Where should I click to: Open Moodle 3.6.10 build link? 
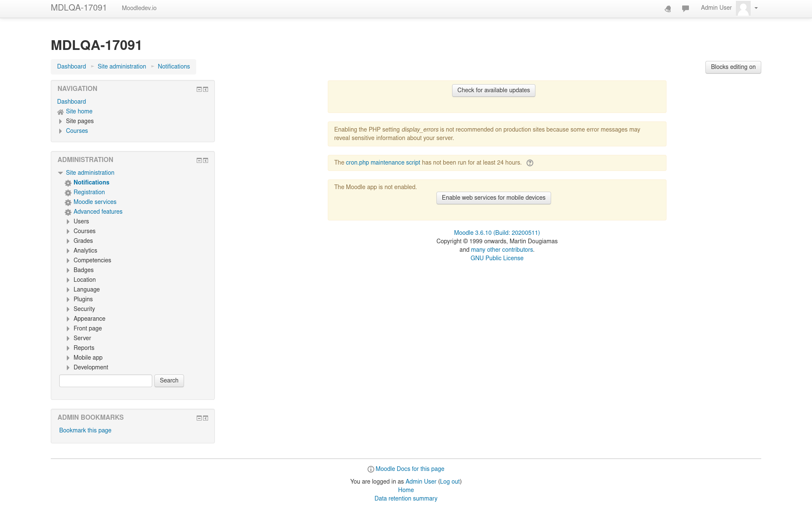[x=497, y=233]
